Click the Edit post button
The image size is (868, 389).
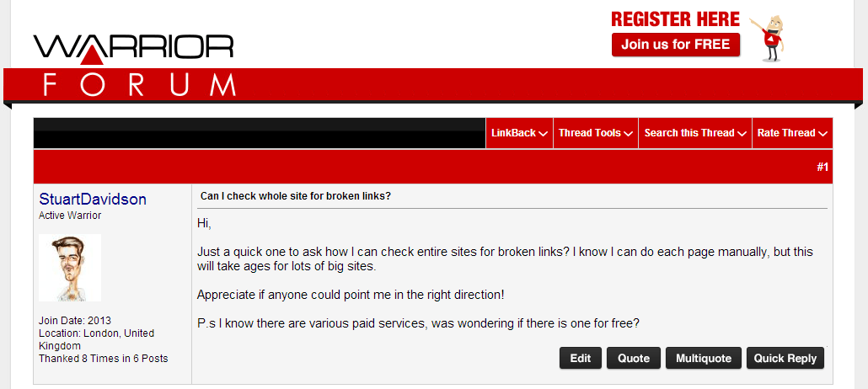[x=580, y=358]
